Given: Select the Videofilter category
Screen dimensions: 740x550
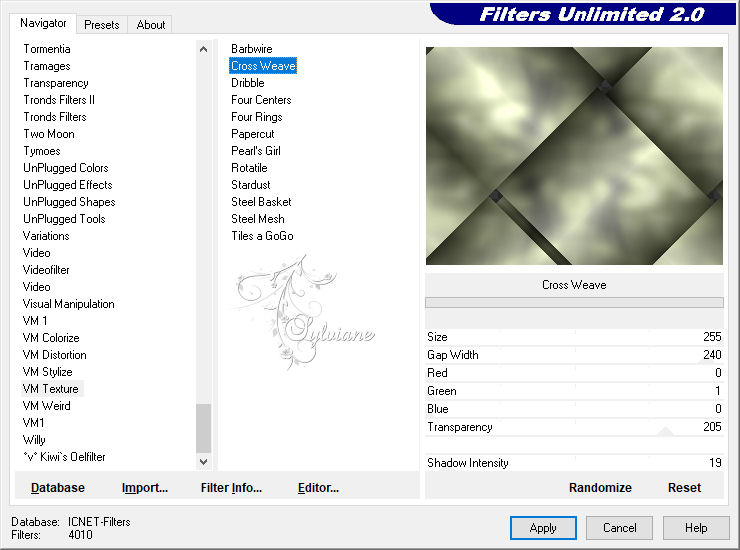Looking at the screenshot, I should [x=46, y=270].
